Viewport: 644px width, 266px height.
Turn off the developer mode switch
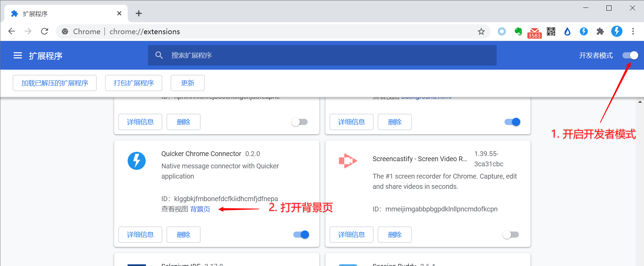630,55
